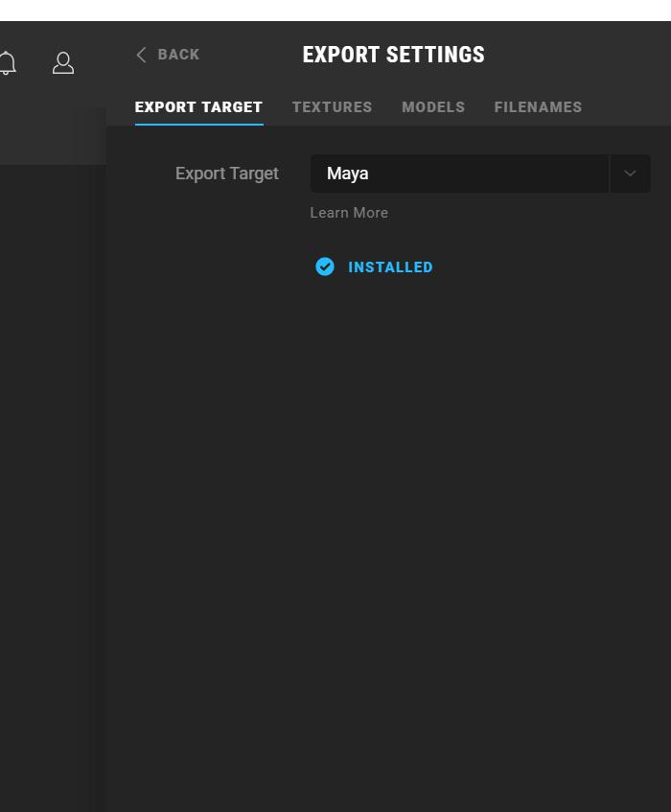Click the Export Target field label
This screenshot has height=812, width=671.
click(x=227, y=174)
